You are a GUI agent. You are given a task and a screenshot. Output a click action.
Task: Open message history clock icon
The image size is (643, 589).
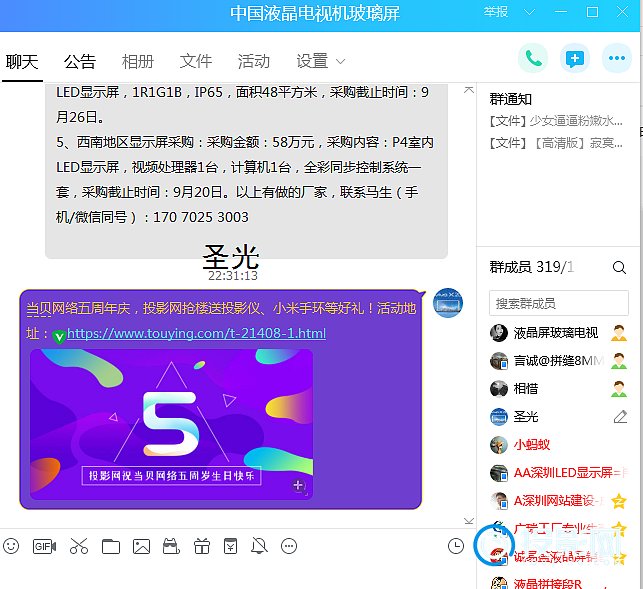click(456, 546)
